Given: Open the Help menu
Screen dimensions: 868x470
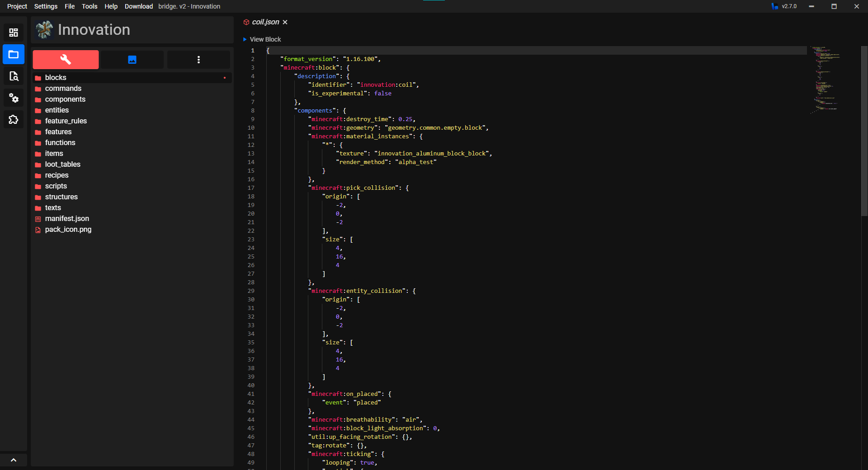Looking at the screenshot, I should coord(111,6).
